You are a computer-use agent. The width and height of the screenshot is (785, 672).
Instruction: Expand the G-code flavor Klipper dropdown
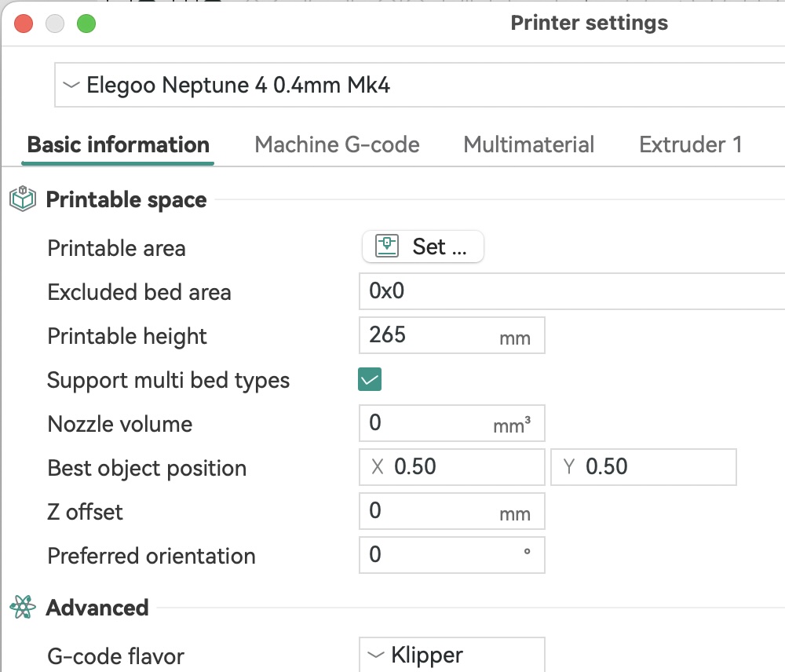451,655
